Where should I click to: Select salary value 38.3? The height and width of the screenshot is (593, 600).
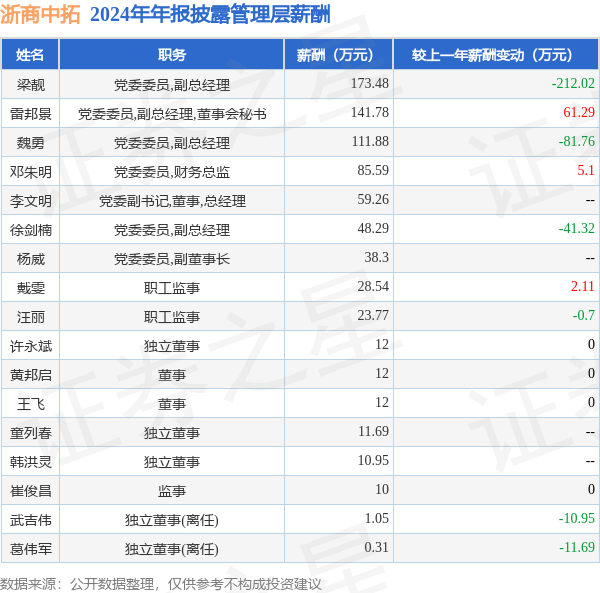[377, 257]
